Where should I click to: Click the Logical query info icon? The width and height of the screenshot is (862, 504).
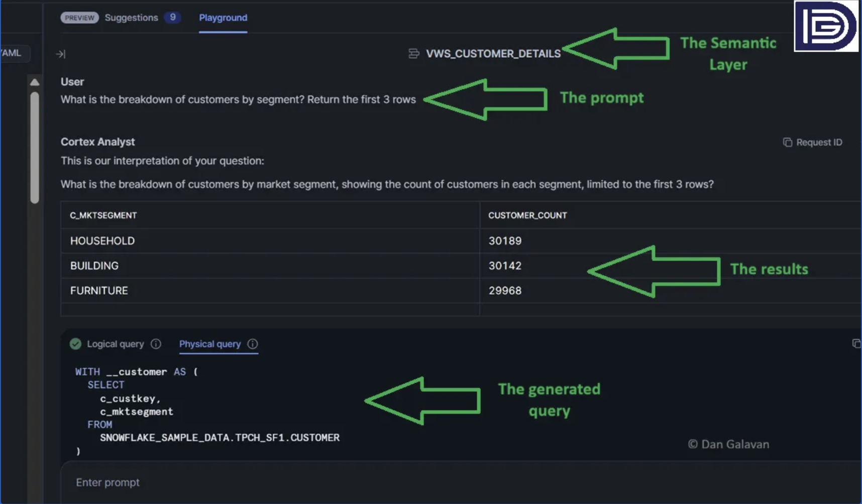point(156,344)
